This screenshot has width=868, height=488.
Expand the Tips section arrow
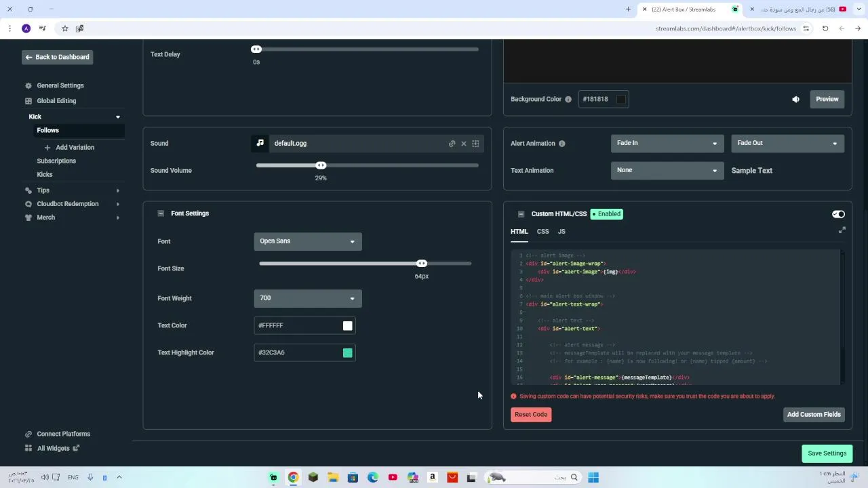click(118, 190)
